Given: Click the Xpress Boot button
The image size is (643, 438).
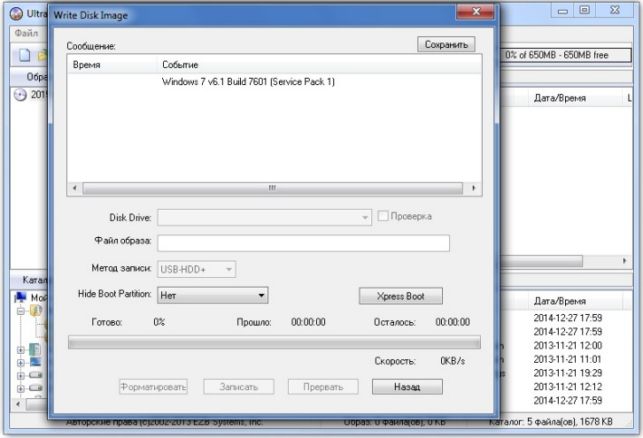Looking at the screenshot, I should [401, 296].
